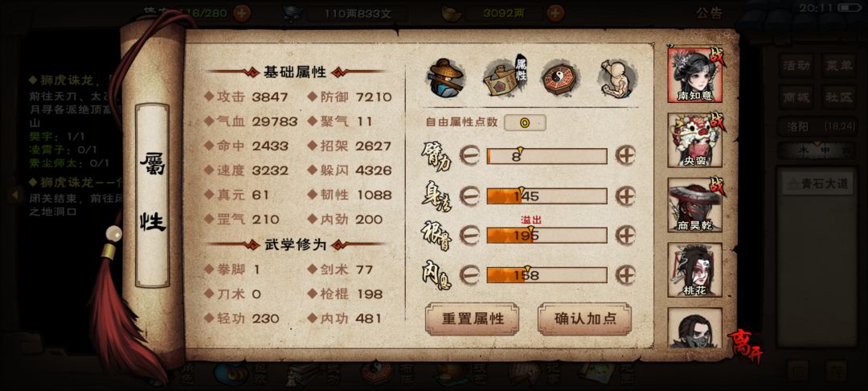
Task: Select character portrait 商昊乾
Action: pyautogui.click(x=694, y=205)
